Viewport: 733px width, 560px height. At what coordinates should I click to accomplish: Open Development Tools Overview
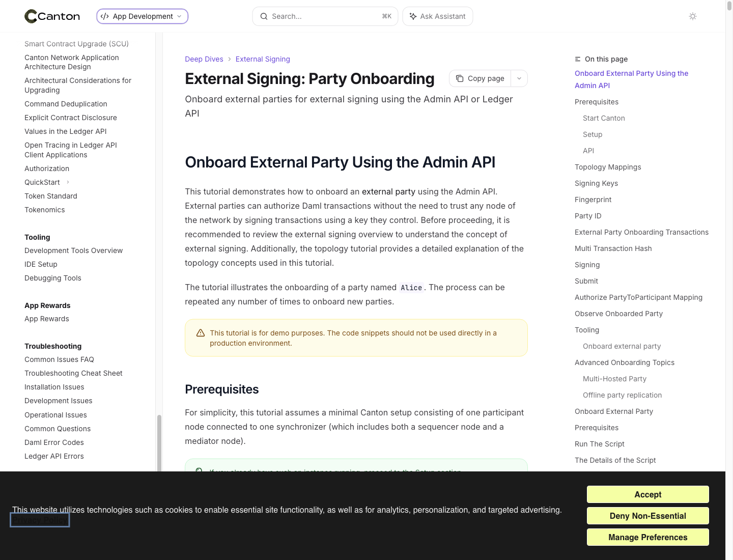tap(74, 250)
